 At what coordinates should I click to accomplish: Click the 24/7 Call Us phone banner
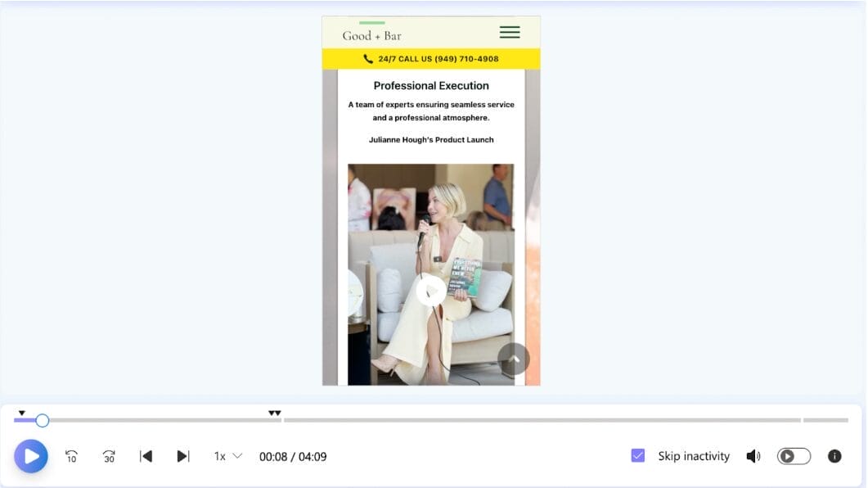(x=431, y=59)
